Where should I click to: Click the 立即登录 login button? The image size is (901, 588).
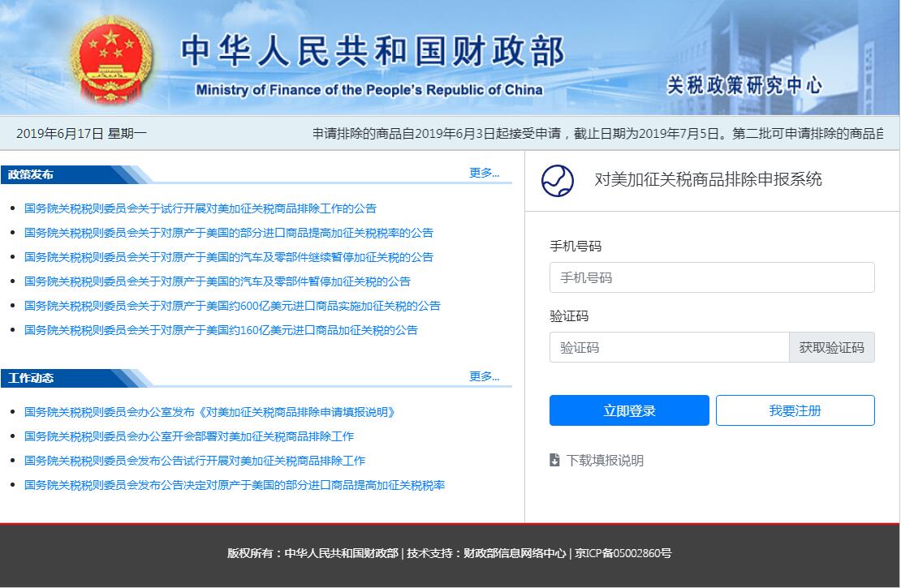tap(629, 410)
